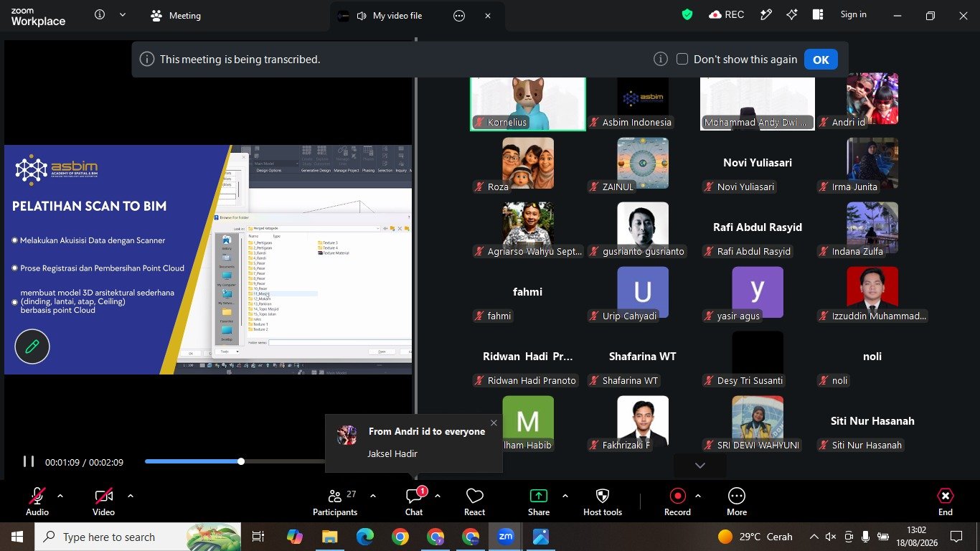The width and height of the screenshot is (980, 551).
Task: Click OK on transcription notice
Action: (x=821, y=60)
